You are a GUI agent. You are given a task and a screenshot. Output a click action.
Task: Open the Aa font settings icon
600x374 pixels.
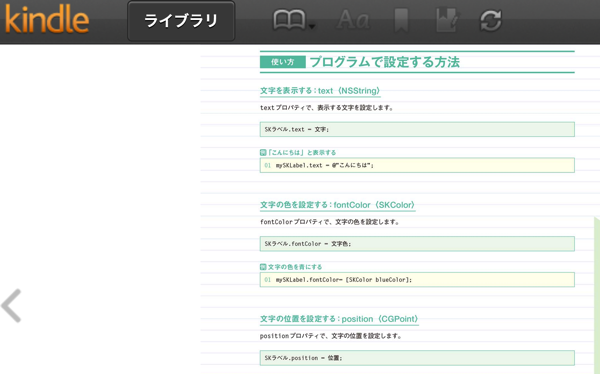pyautogui.click(x=353, y=20)
